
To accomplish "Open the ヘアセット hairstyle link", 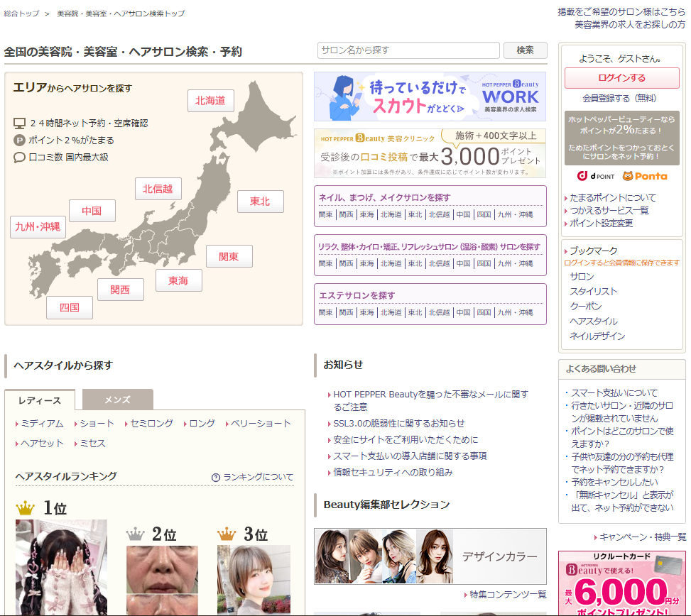I will coord(42,444).
